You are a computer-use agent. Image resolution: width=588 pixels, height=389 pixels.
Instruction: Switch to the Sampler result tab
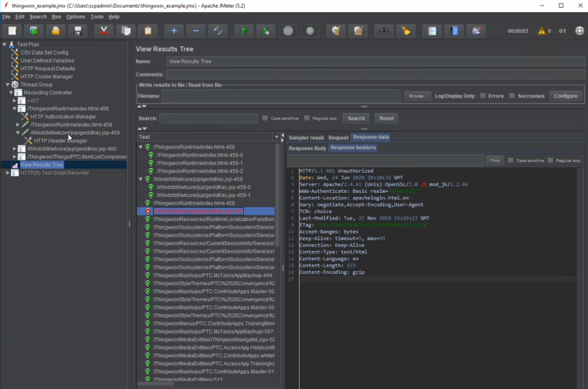pyautogui.click(x=306, y=138)
